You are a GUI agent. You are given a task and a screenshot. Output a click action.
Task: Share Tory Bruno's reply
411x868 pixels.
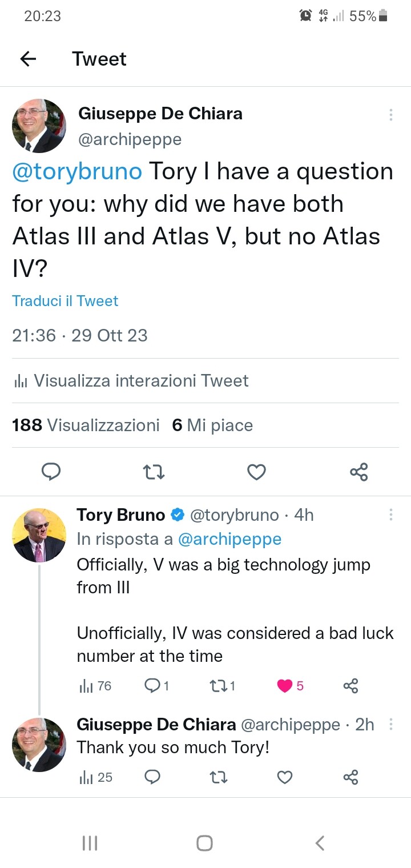[350, 686]
